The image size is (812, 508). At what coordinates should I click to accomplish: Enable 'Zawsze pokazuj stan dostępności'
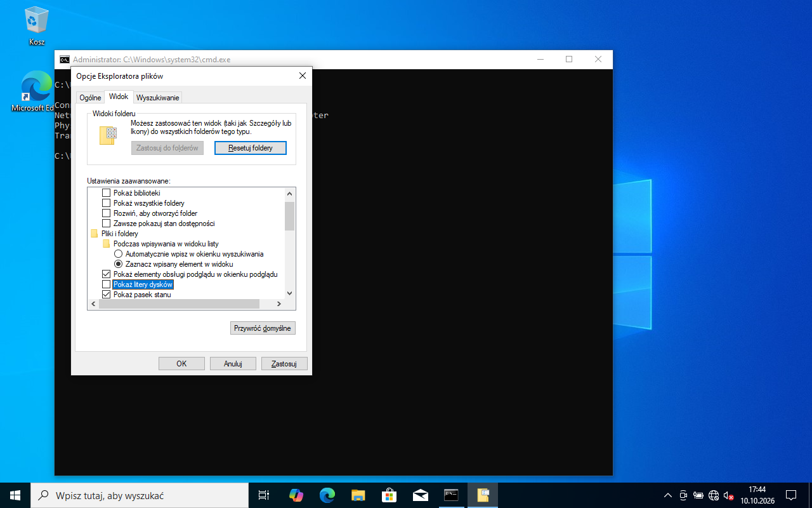pos(107,224)
